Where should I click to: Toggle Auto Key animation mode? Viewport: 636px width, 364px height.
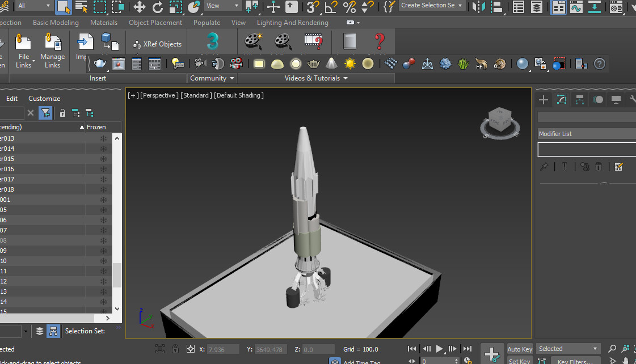pos(520,349)
